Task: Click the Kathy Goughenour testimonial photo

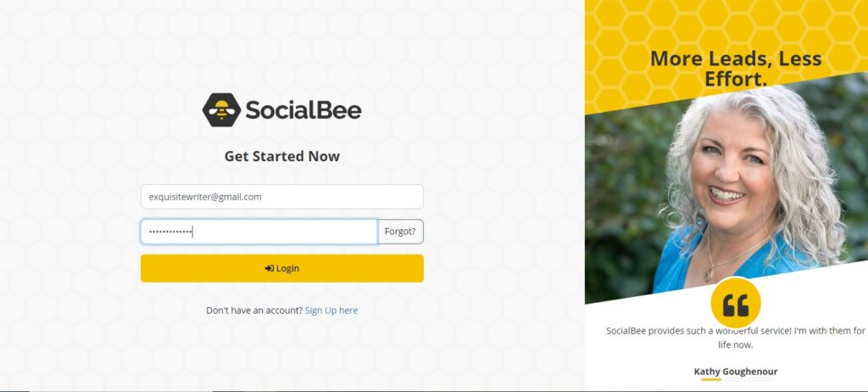Action: [746, 187]
